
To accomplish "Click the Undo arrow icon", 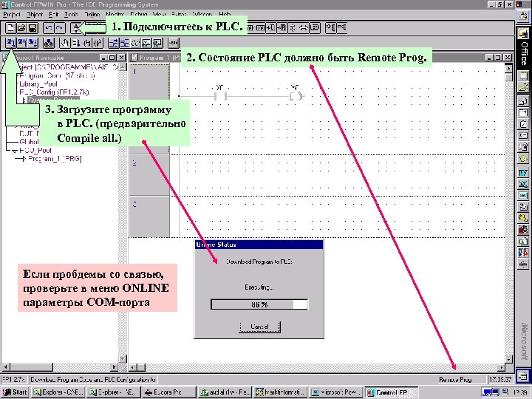I will [49, 27].
